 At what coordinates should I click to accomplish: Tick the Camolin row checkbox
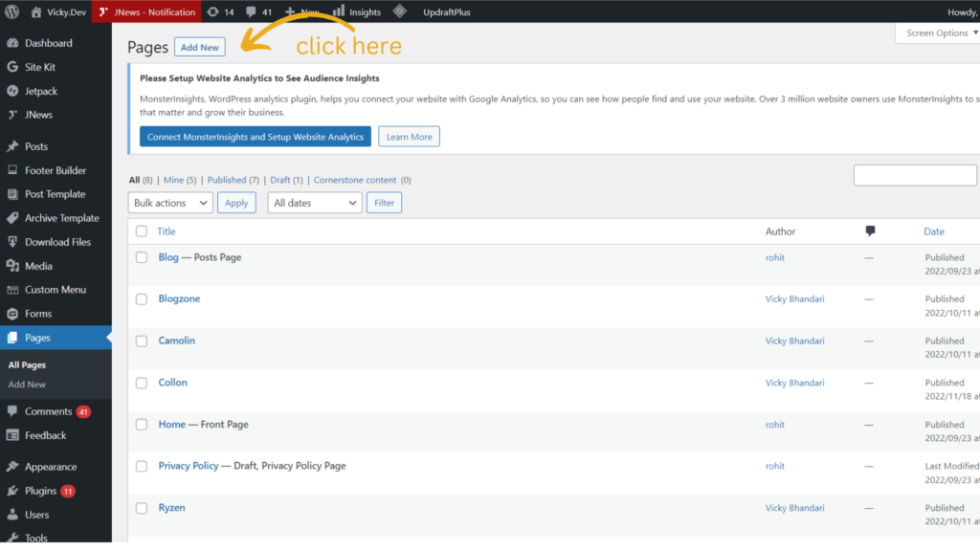(142, 342)
